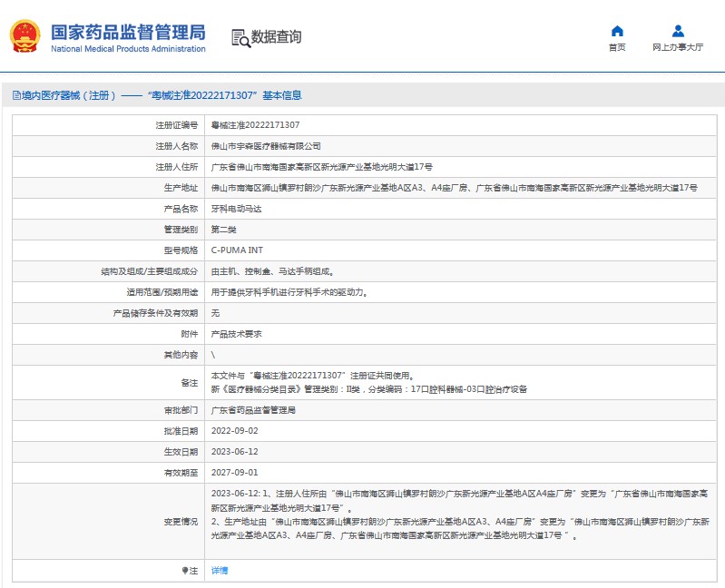Open the 详情 link
725x588 pixels.
click(220, 571)
